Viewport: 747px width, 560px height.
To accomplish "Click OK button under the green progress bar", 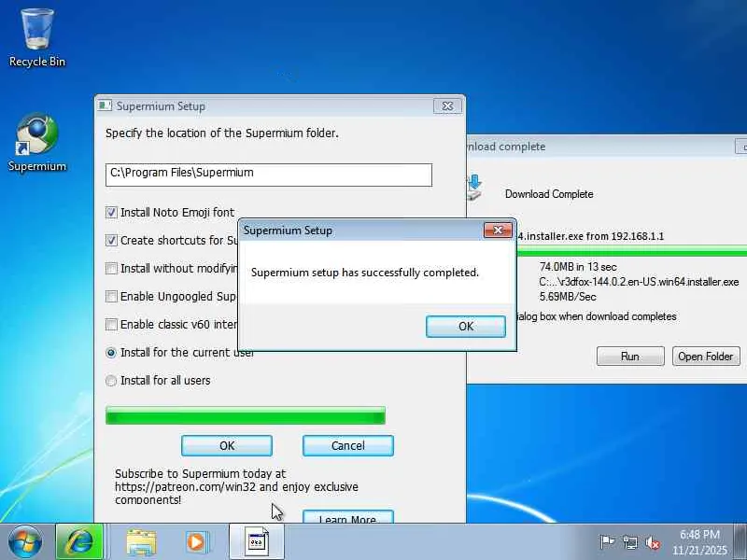I will coord(227,446).
